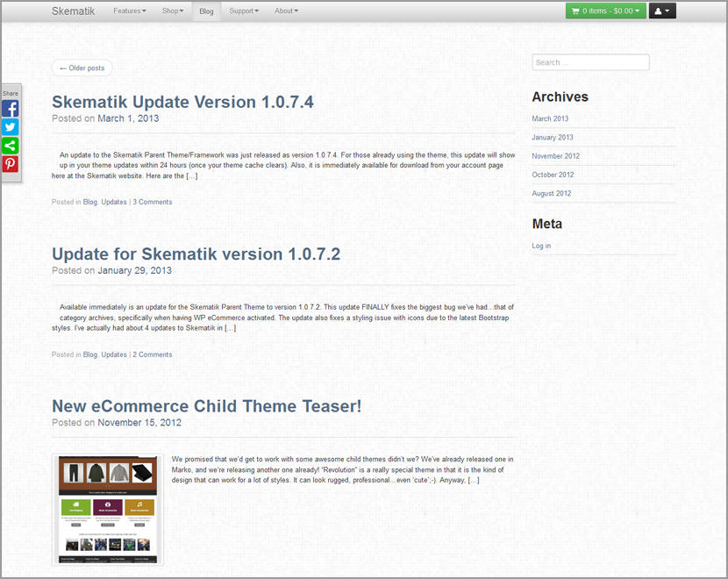Open Updates category under the 1.0.7.4 post

pos(114,202)
